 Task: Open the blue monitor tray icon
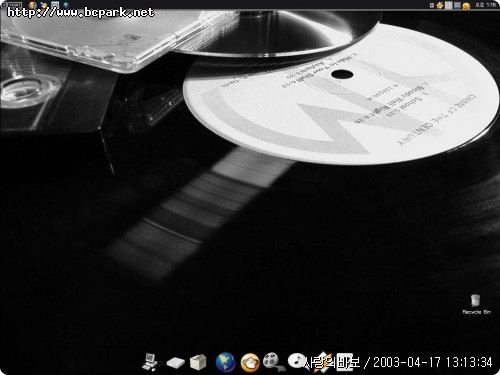[457, 5]
